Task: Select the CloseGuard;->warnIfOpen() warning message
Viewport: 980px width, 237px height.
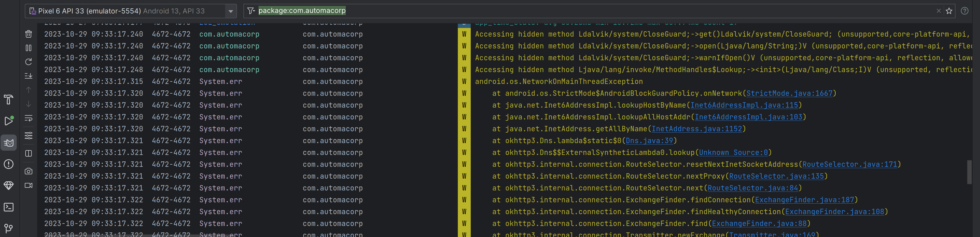Action: tap(723, 58)
